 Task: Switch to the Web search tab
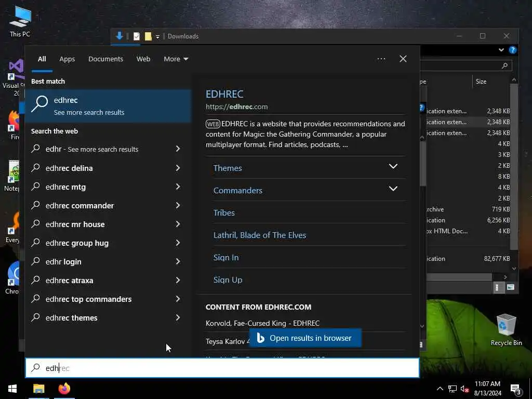(143, 59)
